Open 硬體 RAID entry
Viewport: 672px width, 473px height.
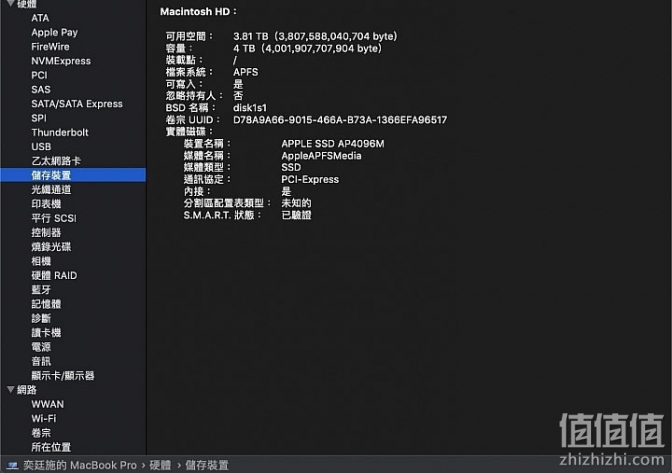pyautogui.click(x=54, y=275)
